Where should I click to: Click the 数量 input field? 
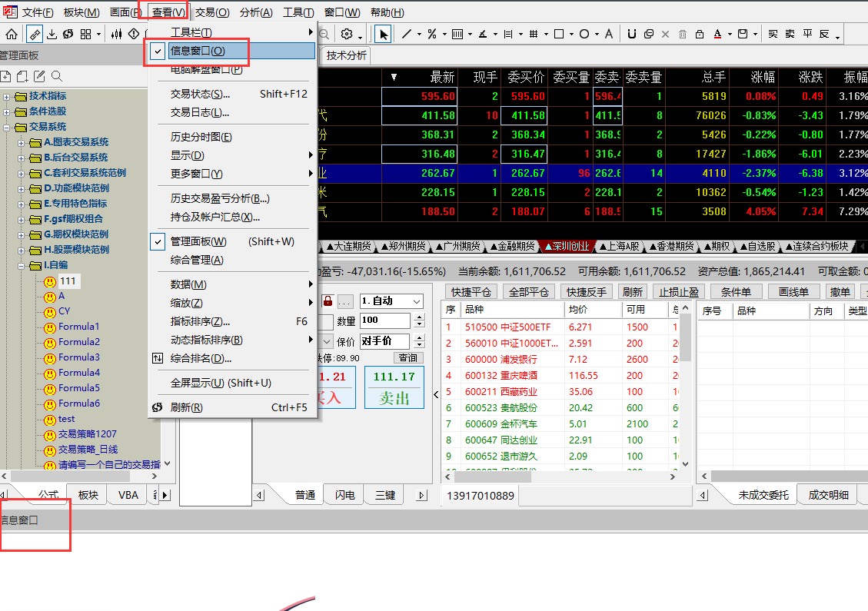pyautogui.click(x=385, y=320)
